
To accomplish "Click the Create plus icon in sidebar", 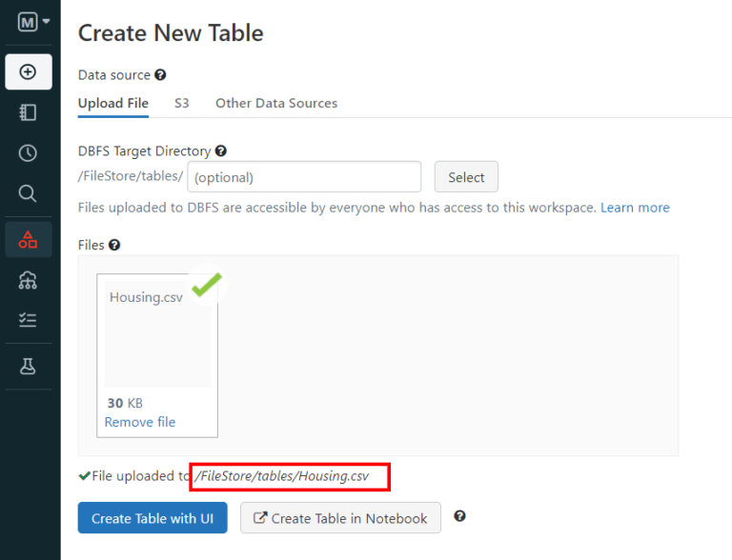I will point(28,72).
